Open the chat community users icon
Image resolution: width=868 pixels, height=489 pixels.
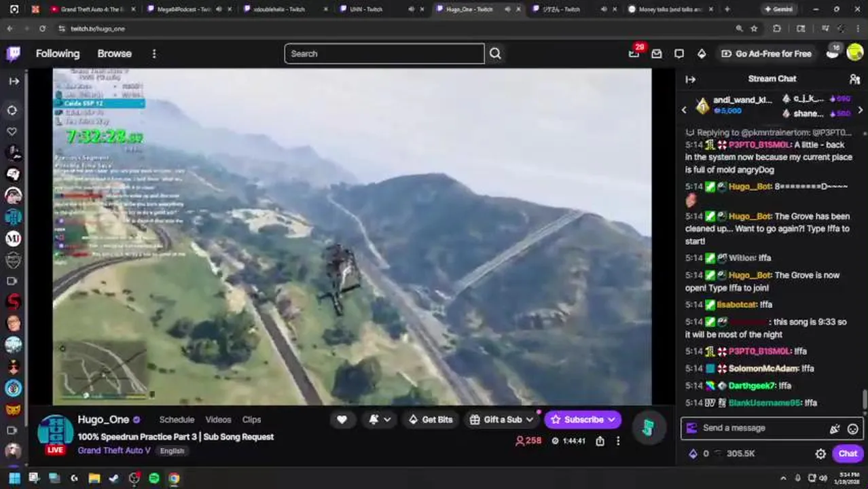[854, 79]
